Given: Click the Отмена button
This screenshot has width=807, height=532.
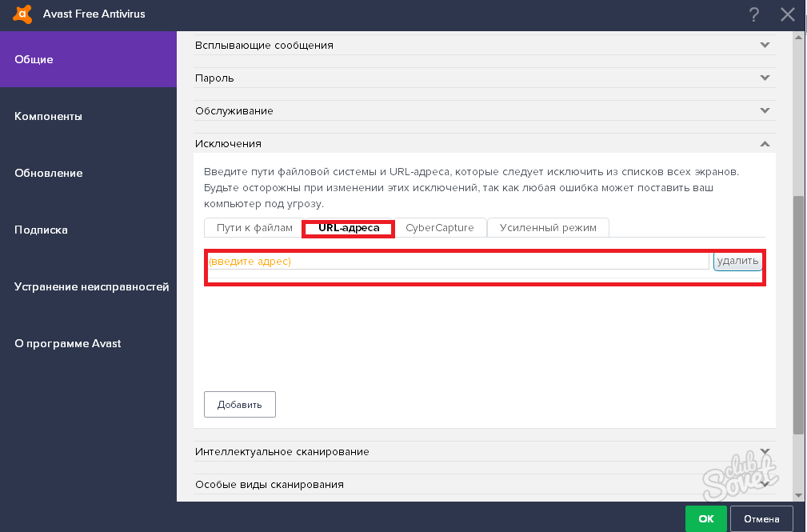Looking at the screenshot, I should point(761,518).
